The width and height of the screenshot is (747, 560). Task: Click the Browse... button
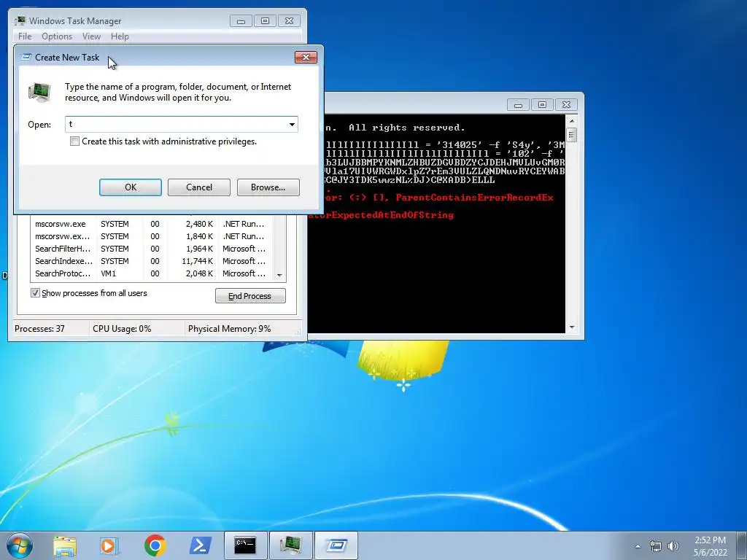[268, 187]
